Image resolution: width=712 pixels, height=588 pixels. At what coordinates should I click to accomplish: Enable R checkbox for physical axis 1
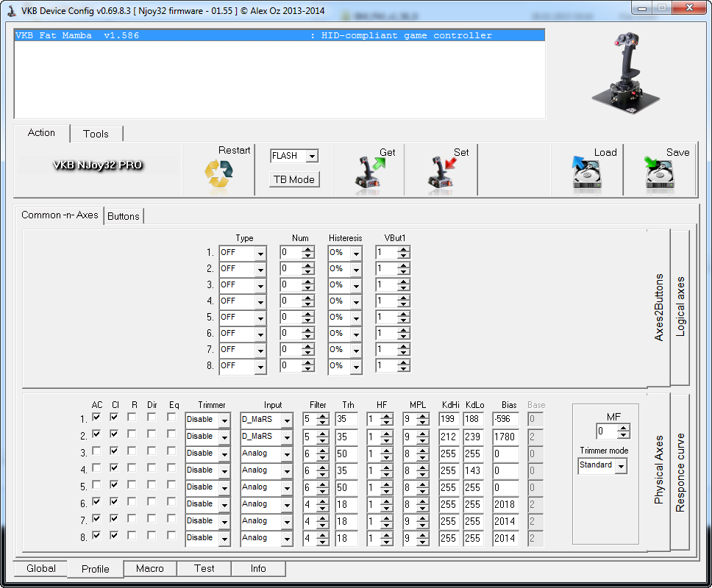click(x=132, y=417)
